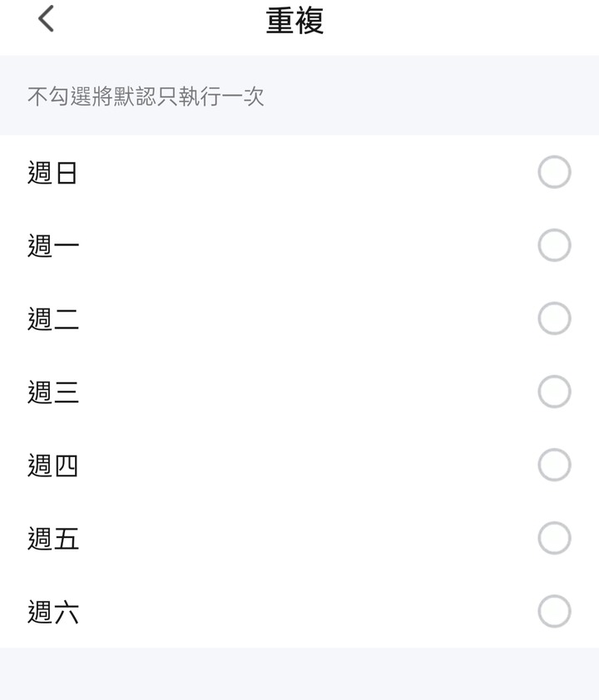The width and height of the screenshot is (599, 700).
Task: Tap the 週三 row label
Action: tap(52, 392)
